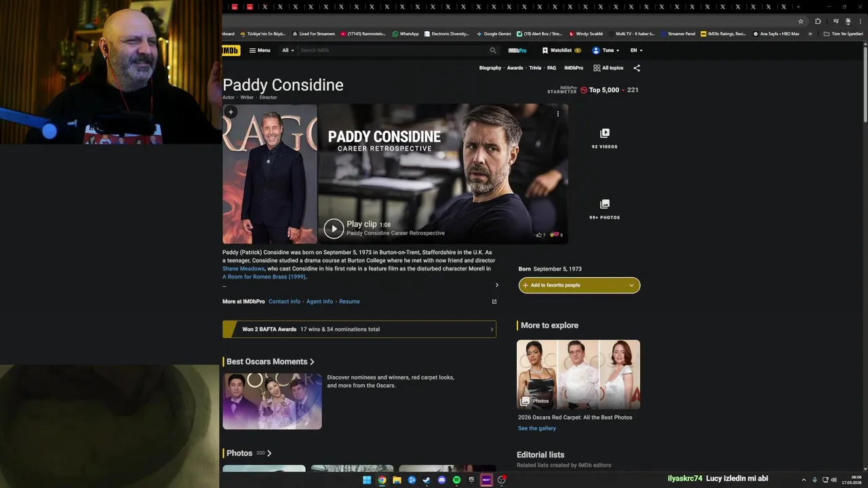Open the Won 2 BAFTA Awards banner
The height and width of the screenshot is (488, 868).
coord(359,329)
